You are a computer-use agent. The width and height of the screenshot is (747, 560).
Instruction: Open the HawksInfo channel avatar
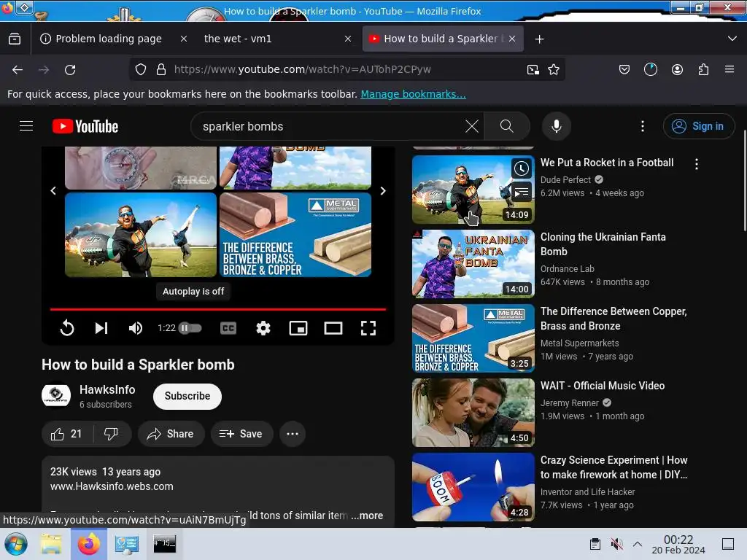click(x=56, y=396)
